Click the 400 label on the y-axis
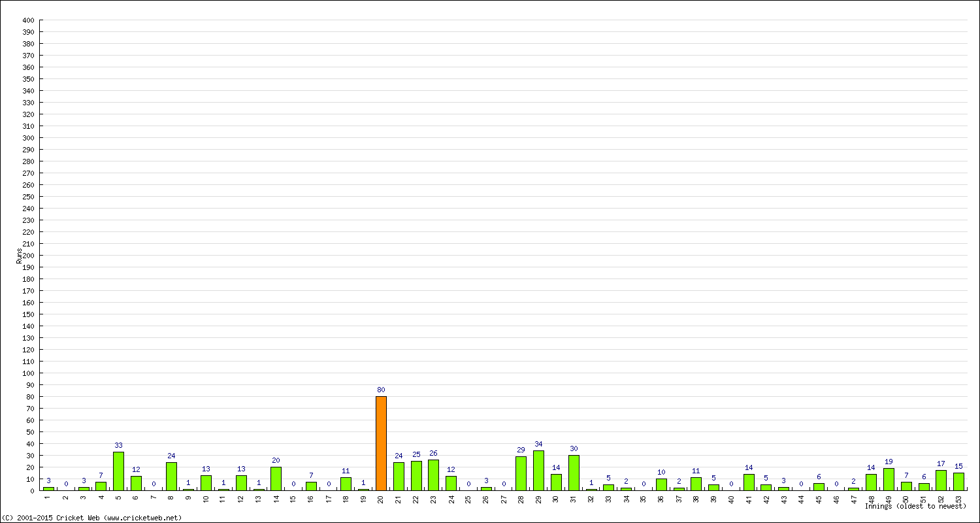This screenshot has width=980, height=523. (x=28, y=20)
